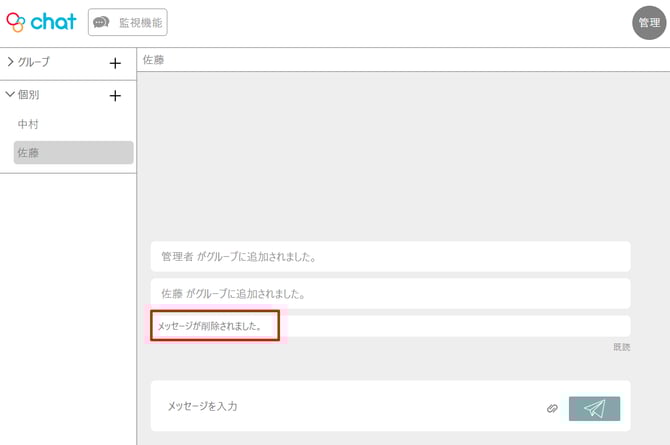The image size is (670, 445).
Task: Open the 管理 round profile avatar
Action: [x=649, y=23]
